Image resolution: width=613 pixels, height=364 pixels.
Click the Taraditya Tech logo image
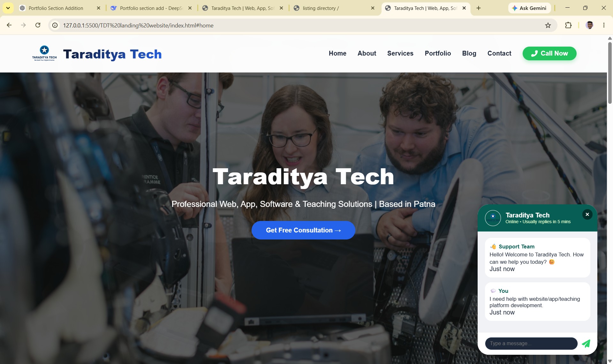click(44, 53)
